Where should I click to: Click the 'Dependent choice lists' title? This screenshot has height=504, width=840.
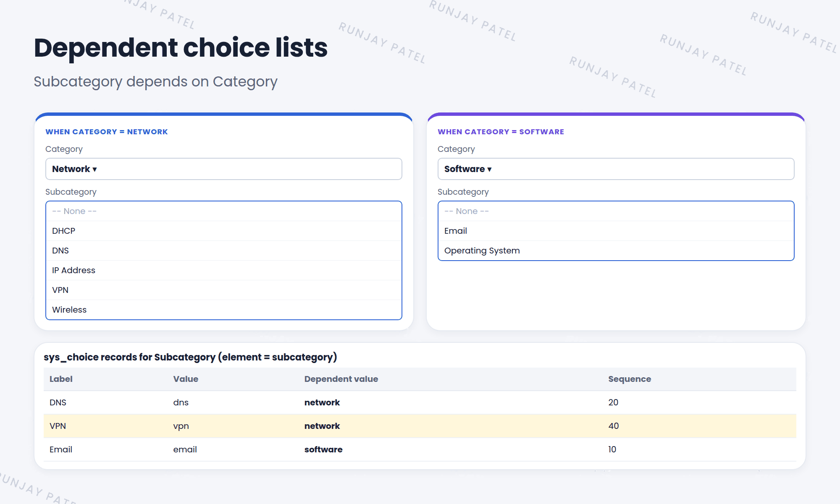[181, 47]
